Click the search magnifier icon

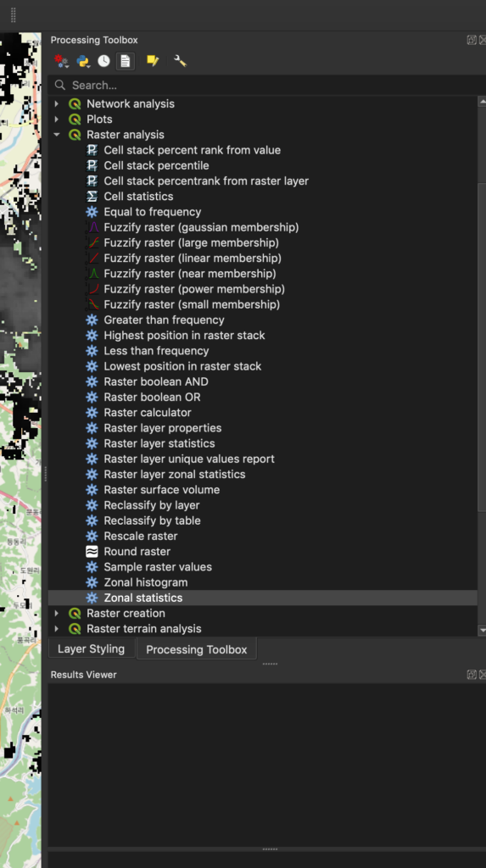[x=60, y=86]
